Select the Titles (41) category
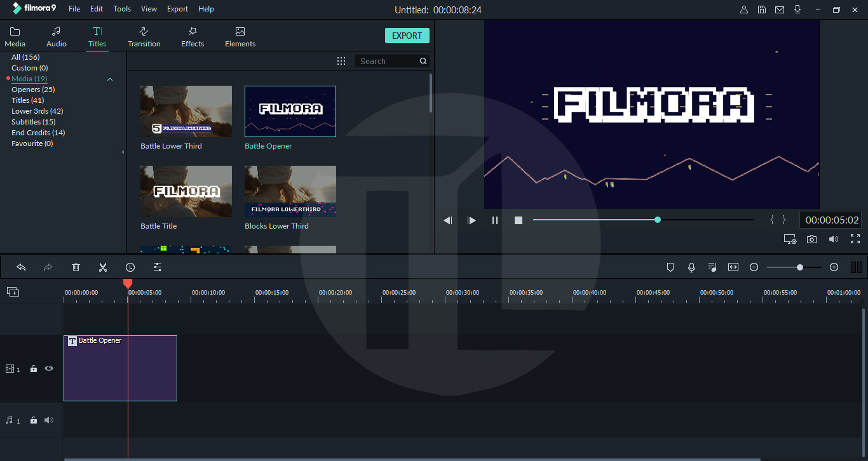The image size is (868, 461). 27,100
